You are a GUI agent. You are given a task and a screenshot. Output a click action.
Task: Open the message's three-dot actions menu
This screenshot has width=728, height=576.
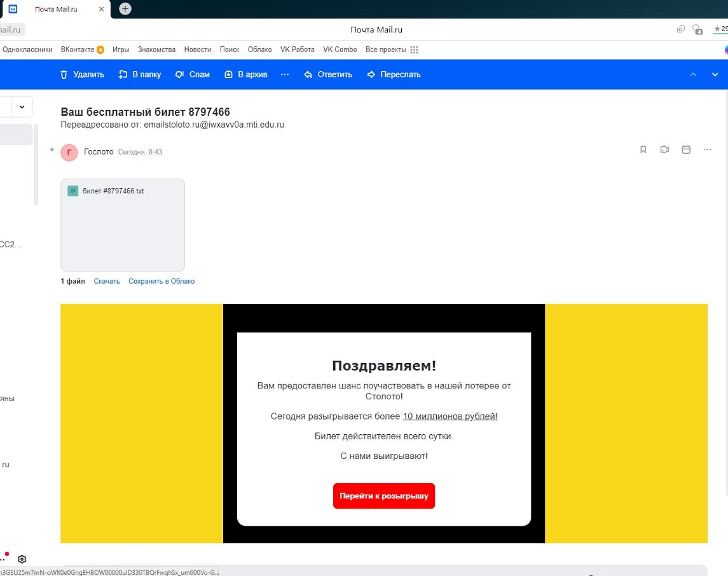click(707, 149)
